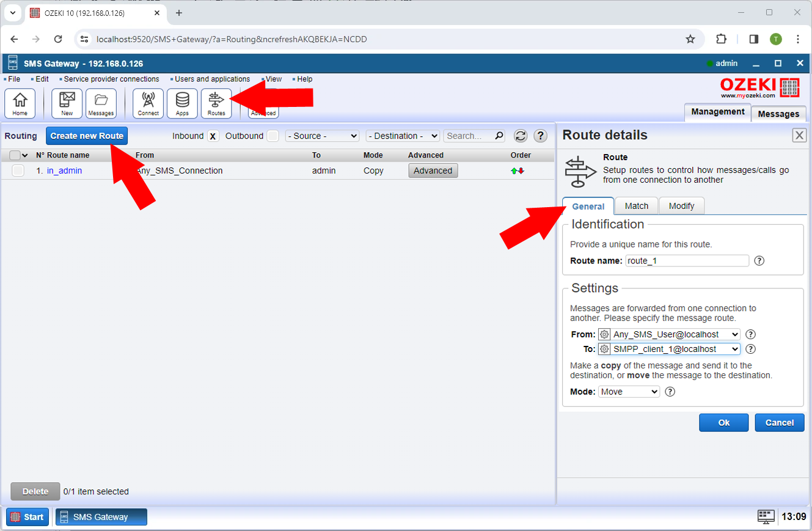Open help icon beside Route name
Image resolution: width=812 pixels, height=531 pixels.
759,261
